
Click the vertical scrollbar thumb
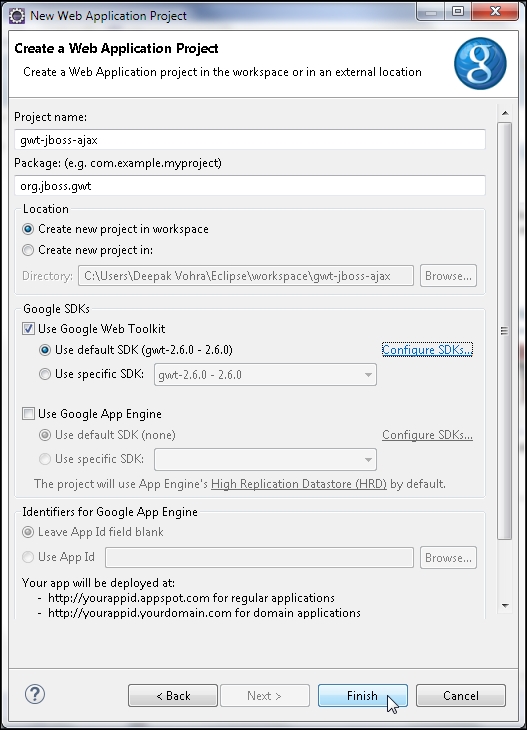point(505,331)
